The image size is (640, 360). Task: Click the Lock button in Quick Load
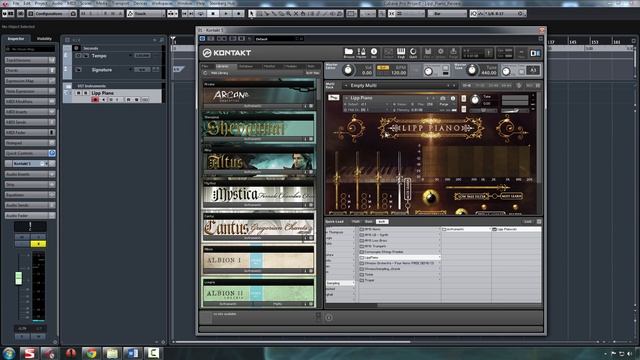528,222
